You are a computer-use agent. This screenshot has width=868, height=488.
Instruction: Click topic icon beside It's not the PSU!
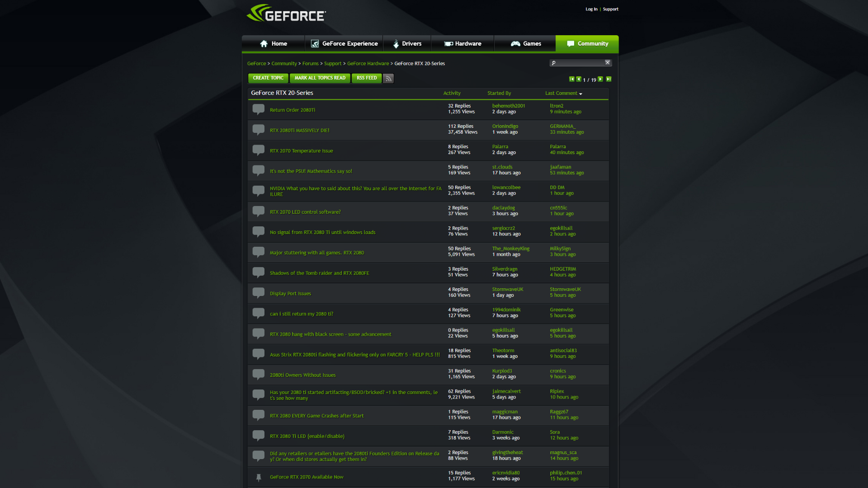[259, 170]
